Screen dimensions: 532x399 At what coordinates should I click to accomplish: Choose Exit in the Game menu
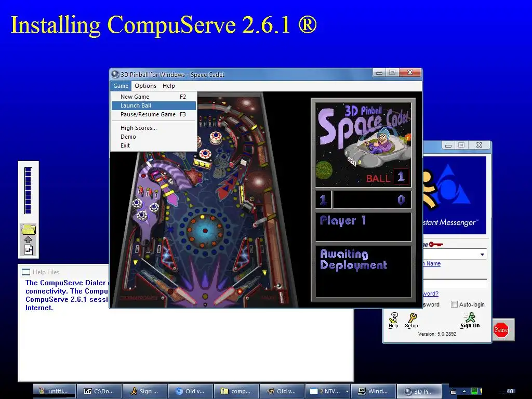pos(154,145)
